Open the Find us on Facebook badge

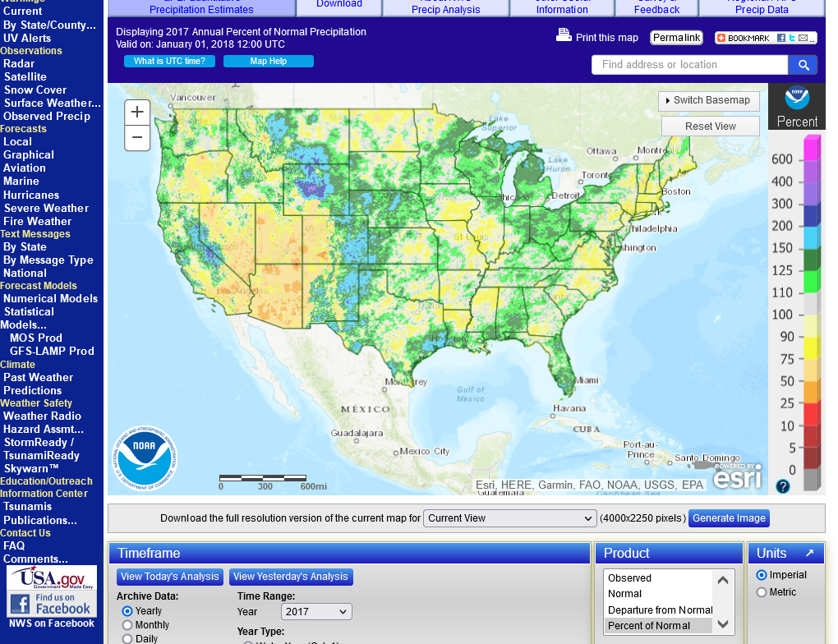[x=52, y=604]
